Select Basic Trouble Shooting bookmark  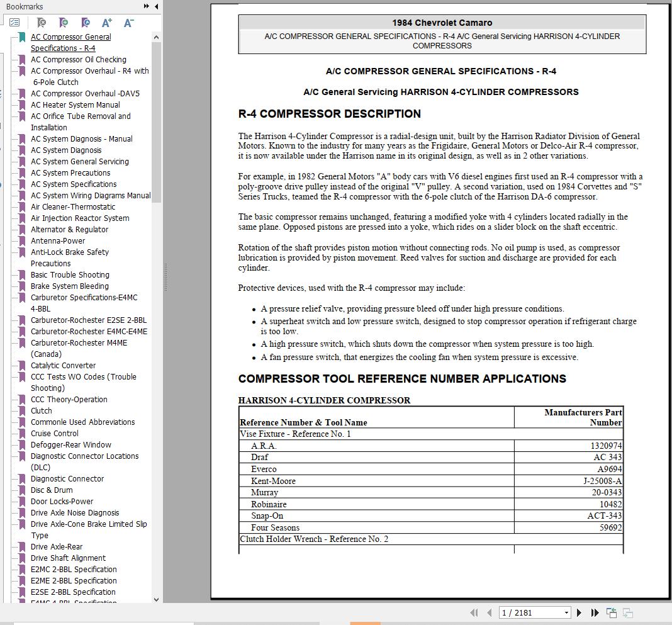(x=70, y=275)
